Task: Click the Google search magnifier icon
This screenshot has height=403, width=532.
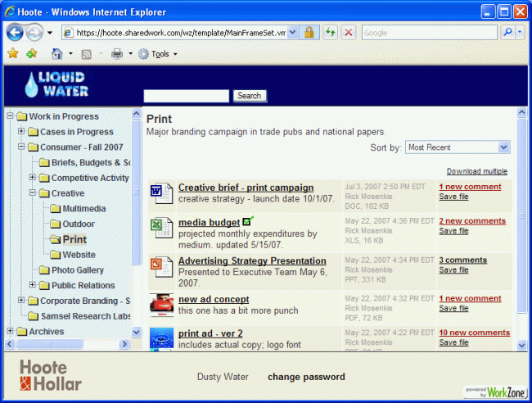Action: tap(507, 33)
